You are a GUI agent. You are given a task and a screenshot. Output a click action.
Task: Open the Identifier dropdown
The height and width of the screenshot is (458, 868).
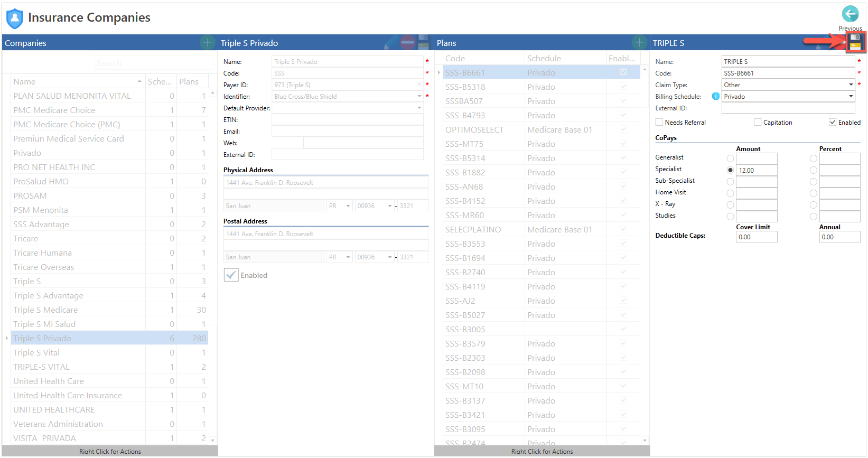coord(419,96)
